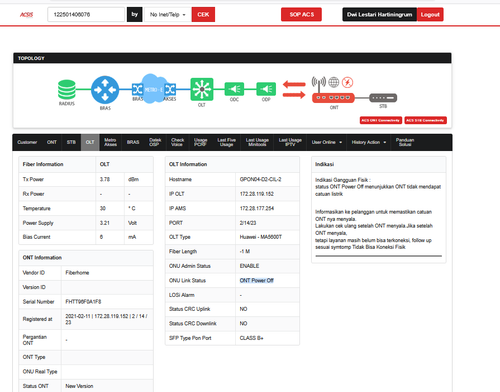This screenshot has width=500, height=392.
Task: Click the ODP splitter icon
Action: [x=266, y=89]
